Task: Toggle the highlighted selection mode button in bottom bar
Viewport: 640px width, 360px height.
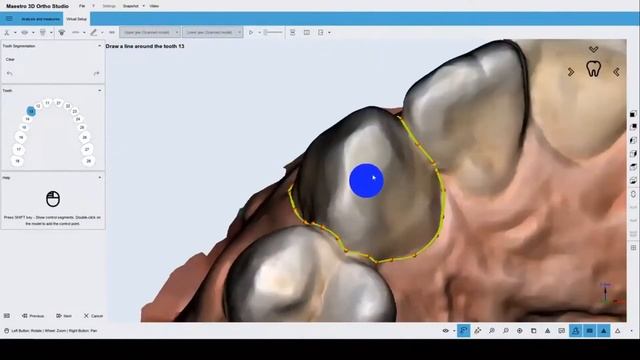Action: [x=463, y=331]
